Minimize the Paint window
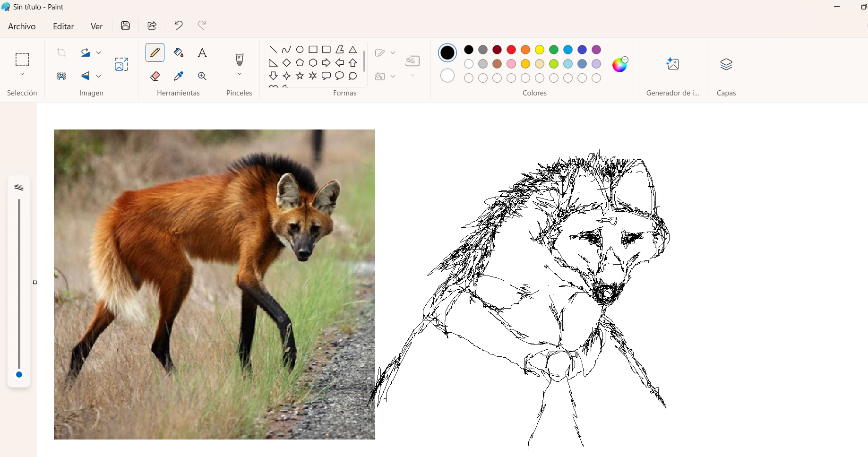 [x=837, y=7]
